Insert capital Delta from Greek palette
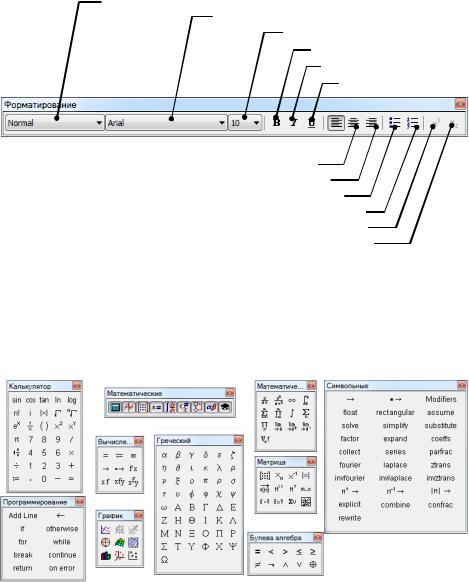This screenshot has width=469, height=582. [219, 507]
